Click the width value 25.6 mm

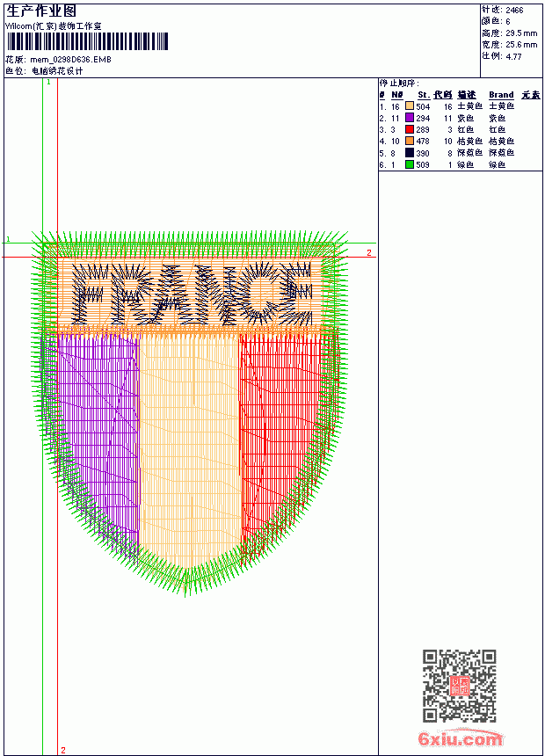[521, 45]
